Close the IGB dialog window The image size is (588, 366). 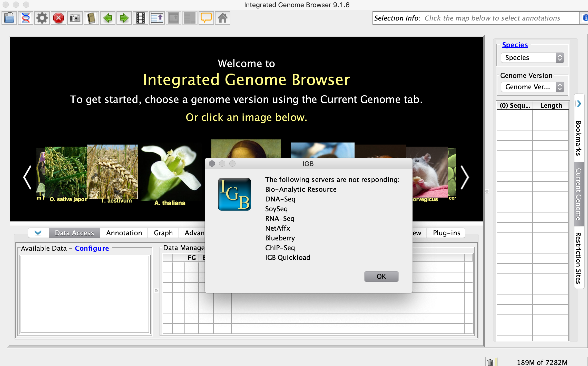[x=212, y=164]
